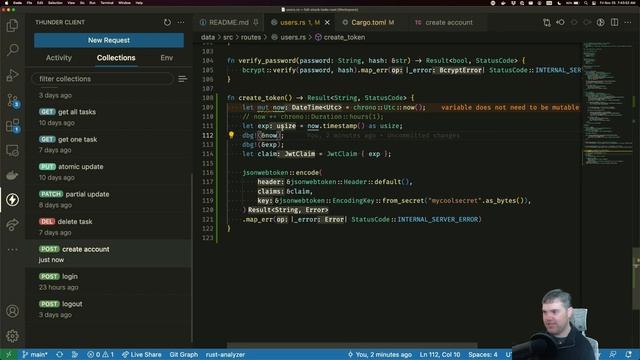Open source control compare changes icon
This screenshot has height=360, width=640.
547,22
